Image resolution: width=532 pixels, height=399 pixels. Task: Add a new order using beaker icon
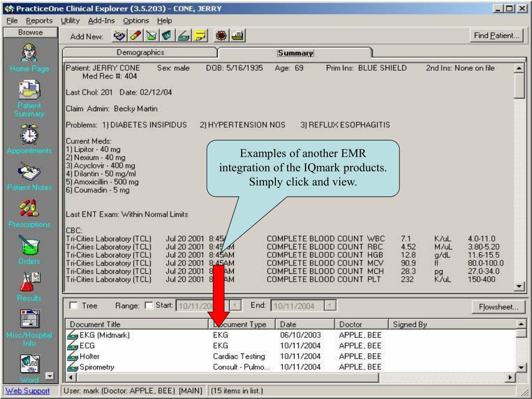tap(151, 36)
